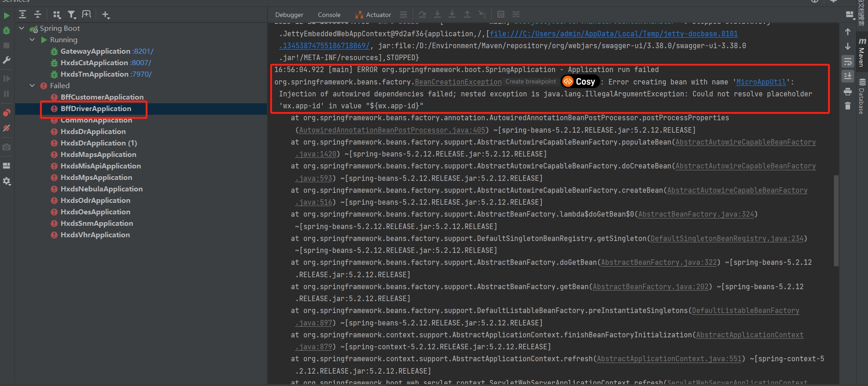Viewport: 868px width, 386px height.
Task: Click Open in New Tab icon
Action: pyautogui.click(x=86, y=15)
